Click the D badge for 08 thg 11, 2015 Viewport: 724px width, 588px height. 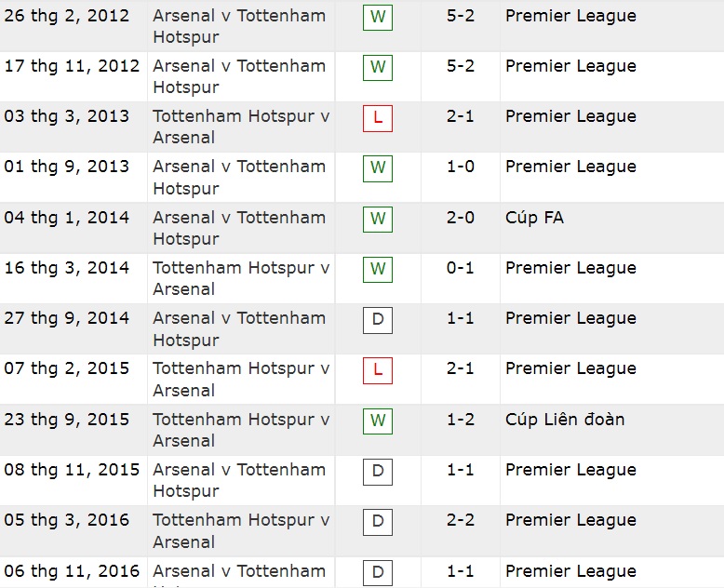377,471
